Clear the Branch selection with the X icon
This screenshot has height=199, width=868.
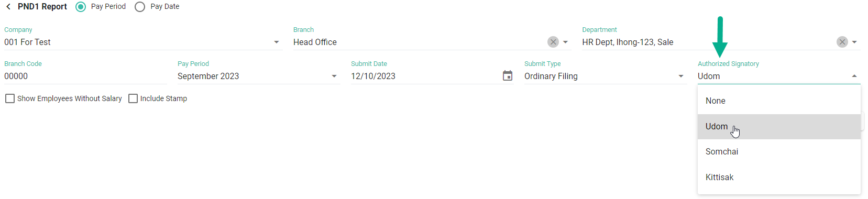coord(553,42)
